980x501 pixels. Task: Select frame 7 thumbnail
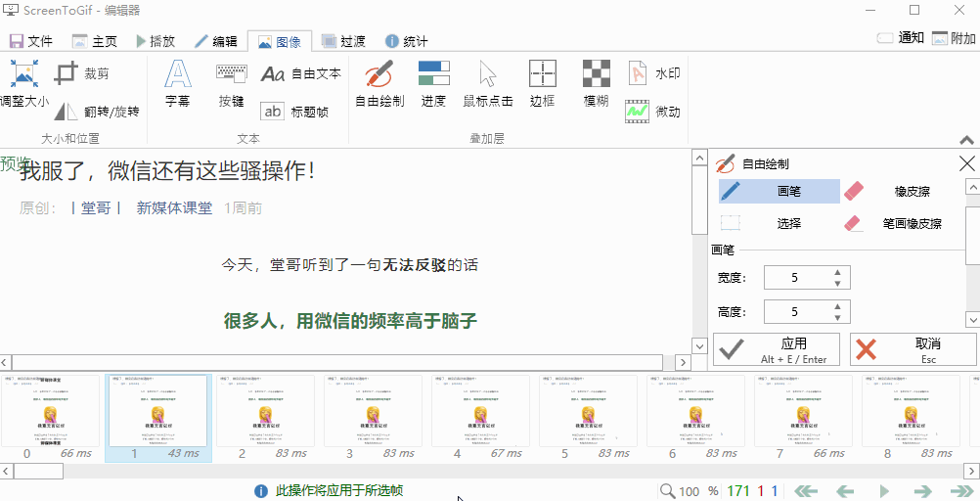804,418
